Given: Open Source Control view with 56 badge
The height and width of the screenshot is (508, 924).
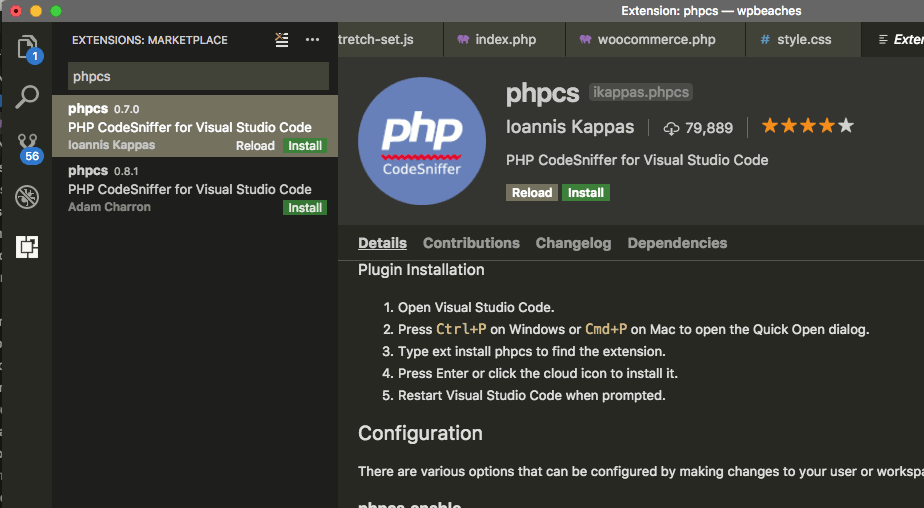Looking at the screenshot, I should pyautogui.click(x=27, y=147).
